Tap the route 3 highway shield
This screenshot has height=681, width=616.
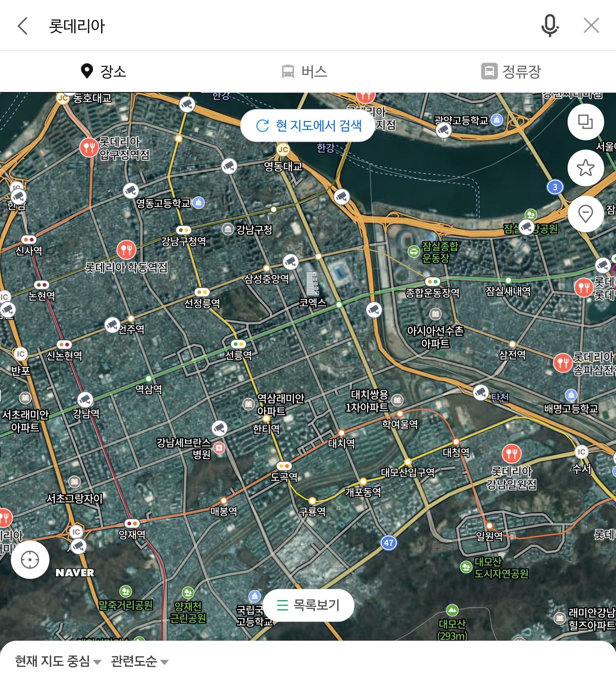[x=555, y=187]
